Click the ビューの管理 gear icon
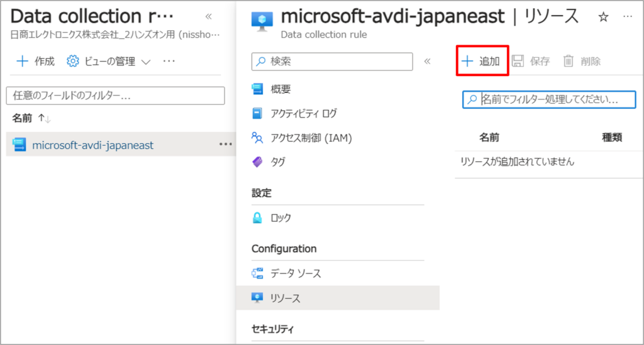Screen dimensions: 644x345 click(73, 62)
